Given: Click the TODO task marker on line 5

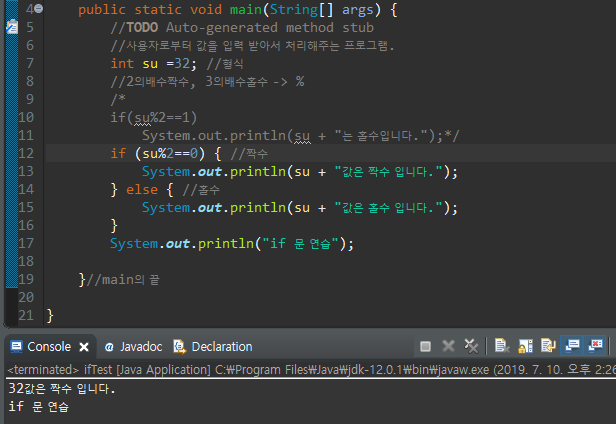Looking at the screenshot, I should (12, 27).
